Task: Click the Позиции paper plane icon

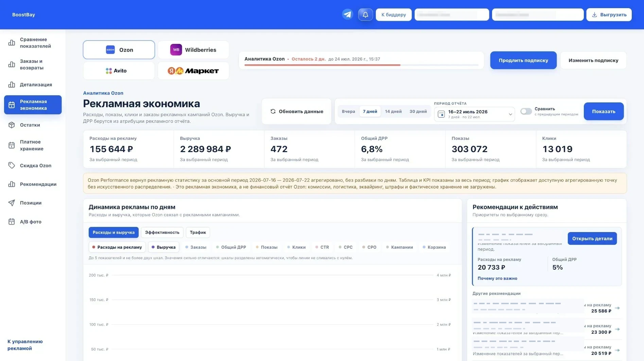Action: click(x=12, y=203)
